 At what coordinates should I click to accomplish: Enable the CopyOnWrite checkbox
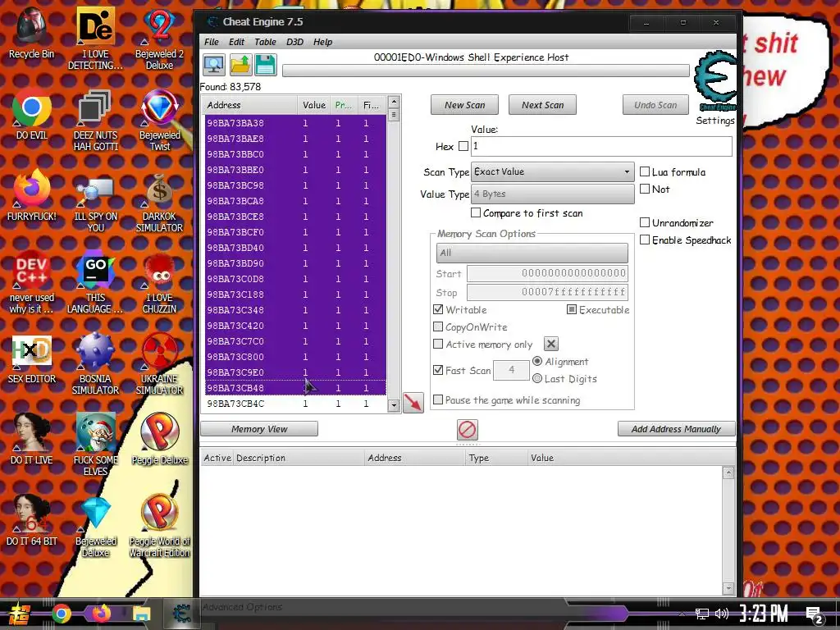point(438,326)
